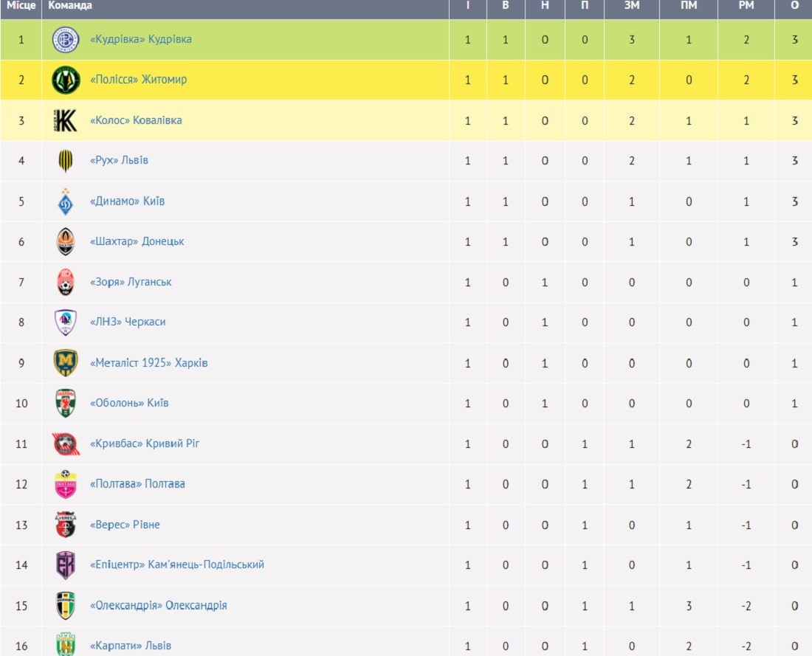812x656 pixels.
Task: Click the Команда column header
Action: (70, 6)
